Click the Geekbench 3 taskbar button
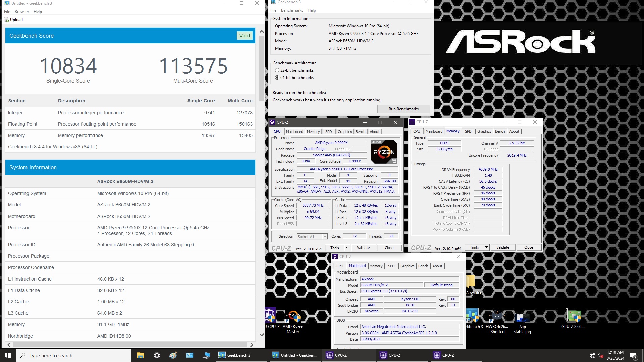This screenshot has height=362, width=644. (x=241, y=355)
